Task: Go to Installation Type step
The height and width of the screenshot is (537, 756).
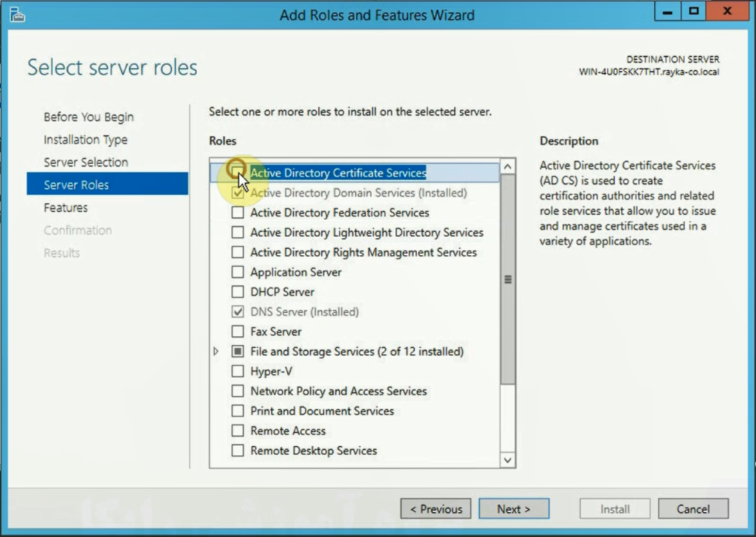Action: 86,140
